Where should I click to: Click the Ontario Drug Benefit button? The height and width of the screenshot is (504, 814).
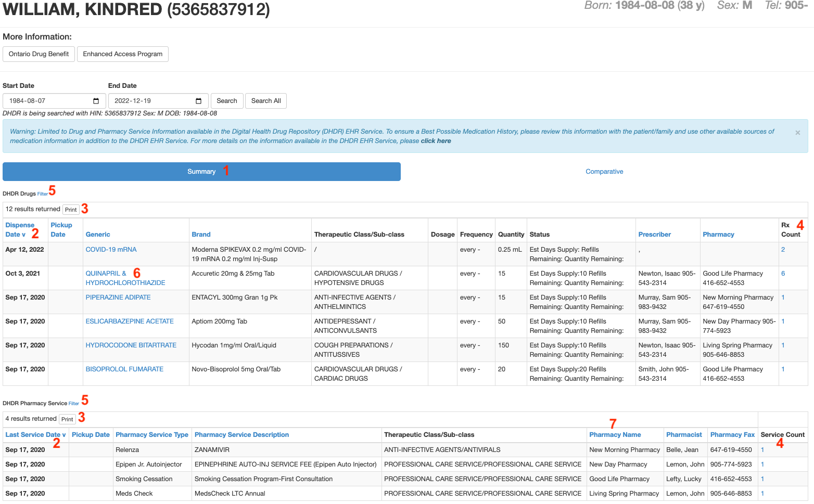[39, 54]
